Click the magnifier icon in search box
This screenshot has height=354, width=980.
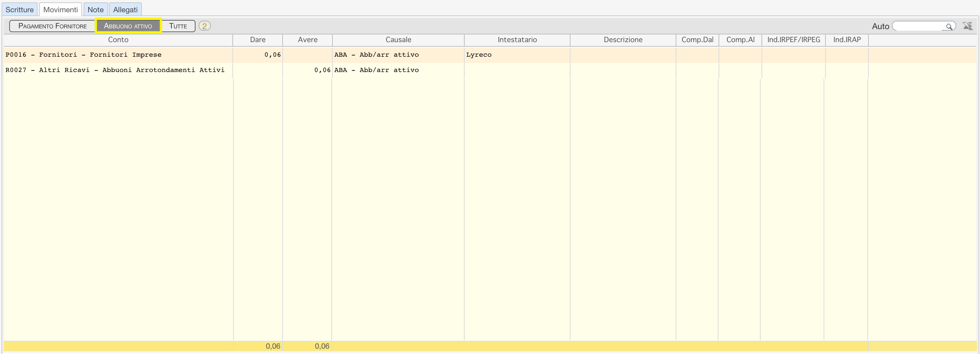949,26
